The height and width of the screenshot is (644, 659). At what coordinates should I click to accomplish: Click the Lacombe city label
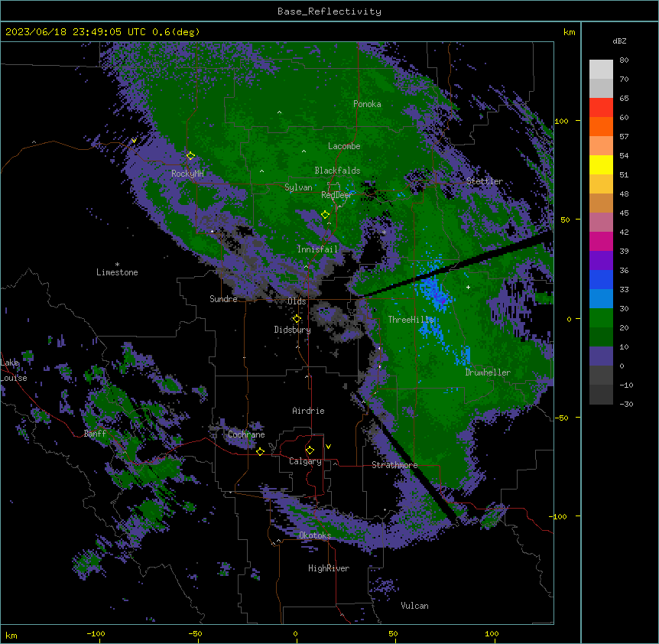pyautogui.click(x=344, y=146)
